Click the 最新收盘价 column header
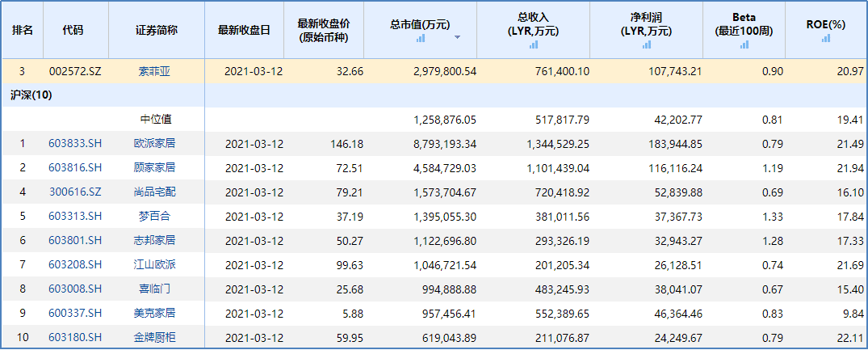This screenshot has height=350, width=868. (x=324, y=30)
